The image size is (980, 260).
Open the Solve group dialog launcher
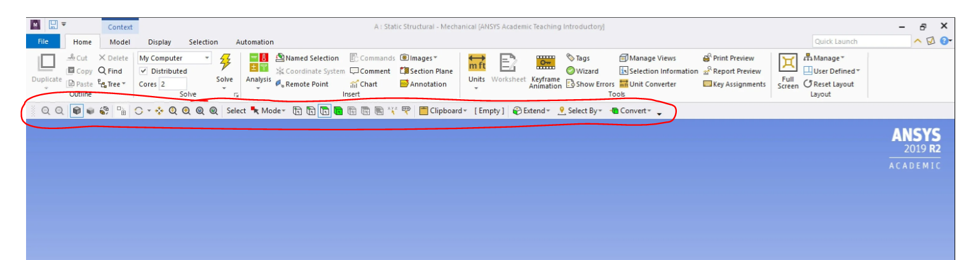[x=236, y=95]
